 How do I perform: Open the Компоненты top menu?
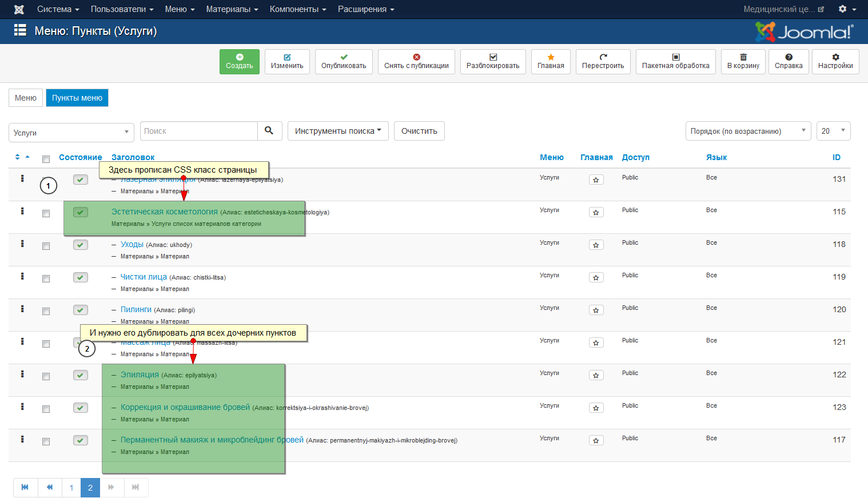click(297, 9)
